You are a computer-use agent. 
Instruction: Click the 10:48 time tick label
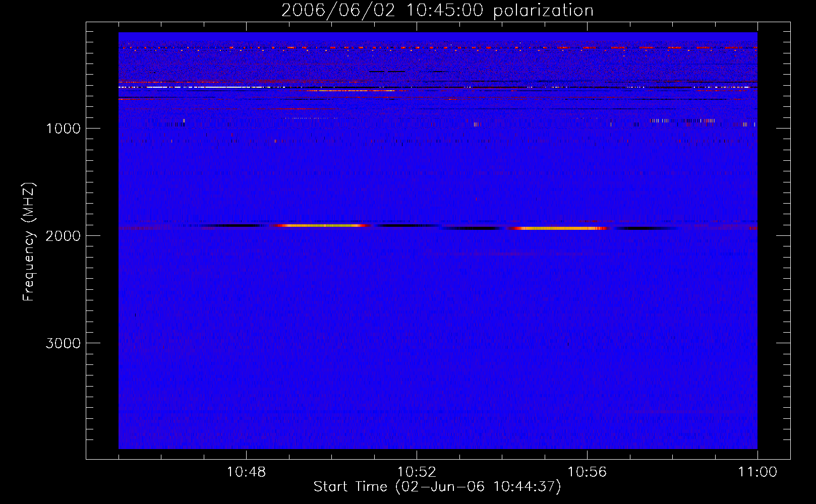point(246,472)
